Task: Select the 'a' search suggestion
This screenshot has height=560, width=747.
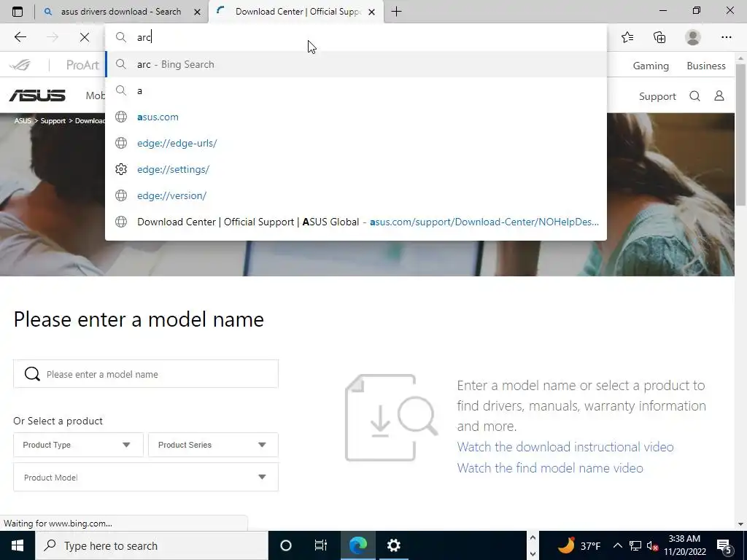Action: pyautogui.click(x=356, y=90)
